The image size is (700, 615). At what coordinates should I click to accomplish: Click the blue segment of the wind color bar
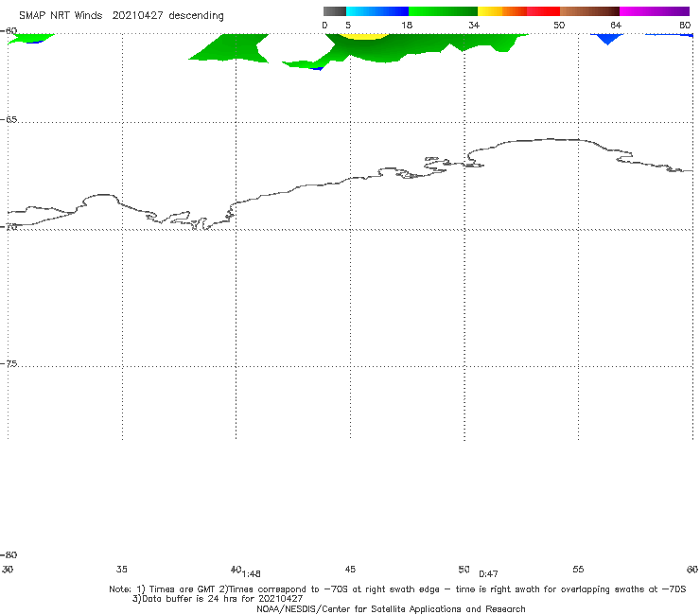pos(377,11)
